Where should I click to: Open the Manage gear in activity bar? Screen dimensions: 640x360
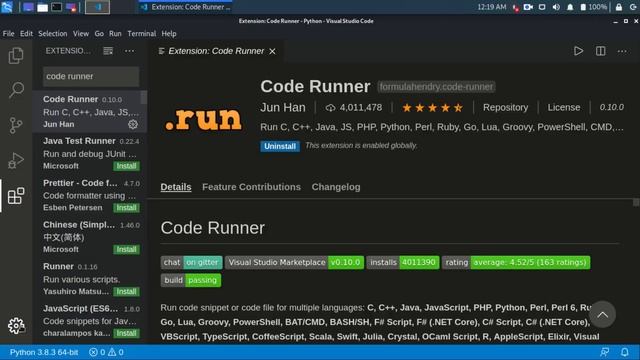[16, 325]
